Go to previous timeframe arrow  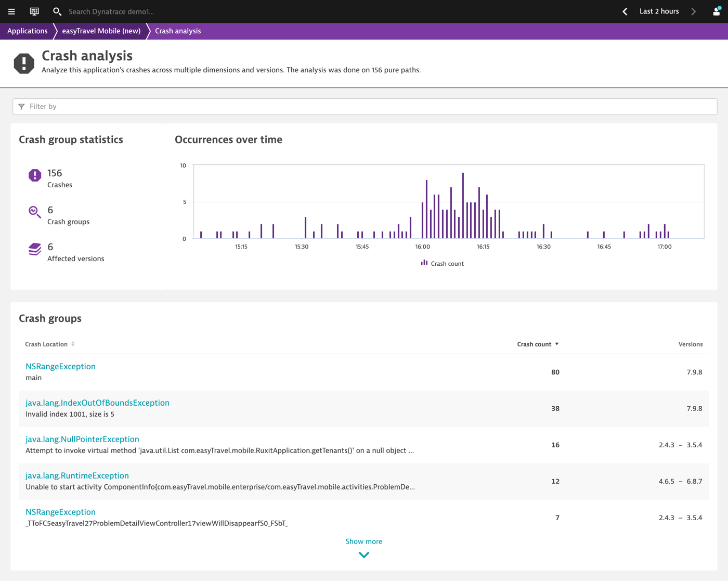point(625,11)
